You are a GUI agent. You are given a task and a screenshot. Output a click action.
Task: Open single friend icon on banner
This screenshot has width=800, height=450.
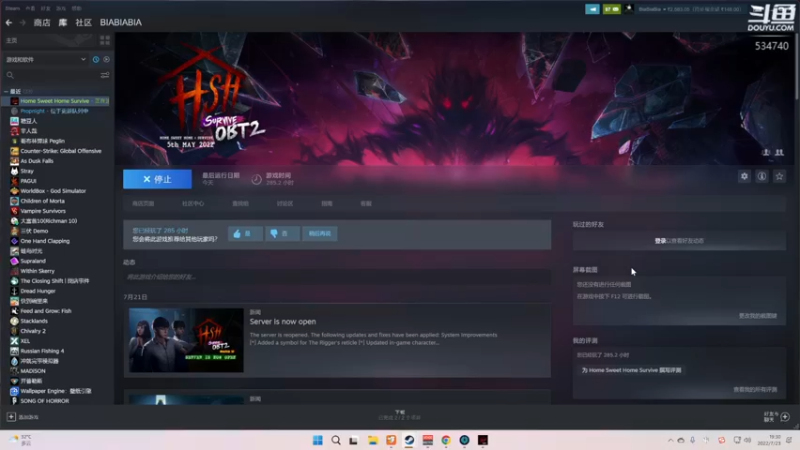click(766, 152)
